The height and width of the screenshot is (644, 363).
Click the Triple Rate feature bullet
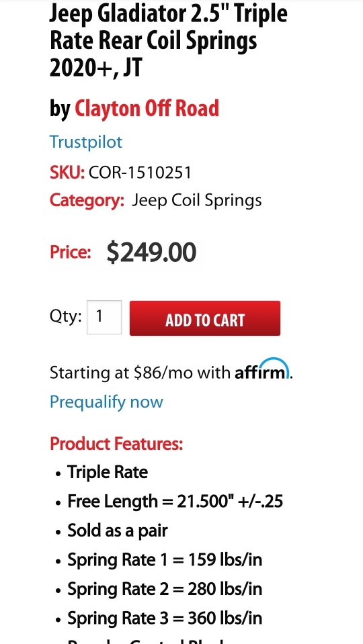click(108, 472)
